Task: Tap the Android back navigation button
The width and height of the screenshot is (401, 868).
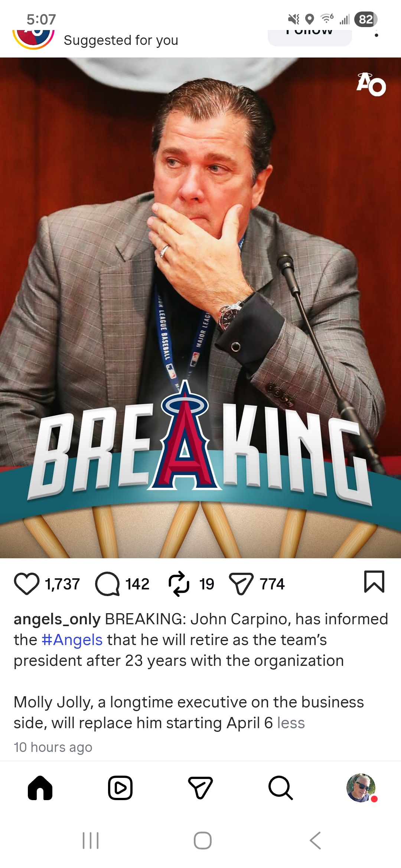Action: [x=315, y=841]
